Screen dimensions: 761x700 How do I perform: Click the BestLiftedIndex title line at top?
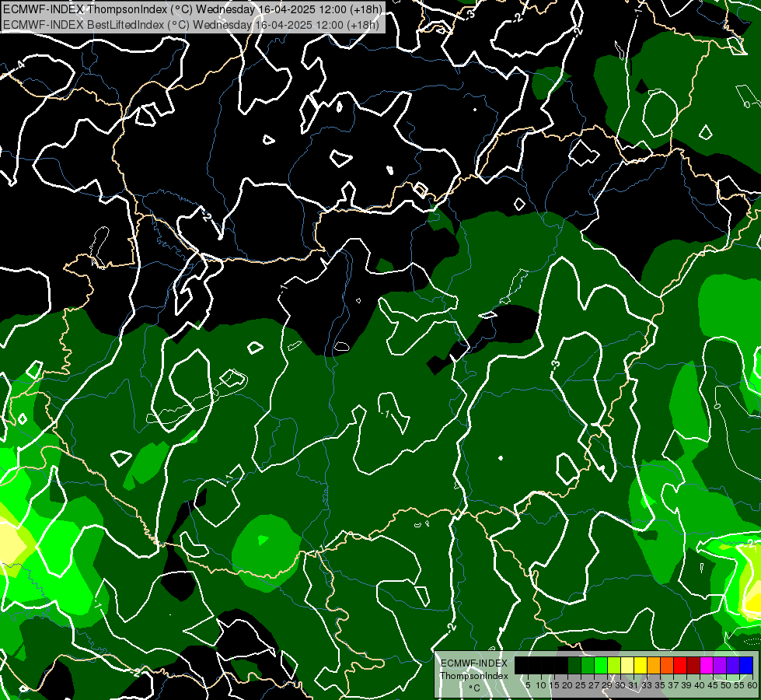click(x=190, y=25)
